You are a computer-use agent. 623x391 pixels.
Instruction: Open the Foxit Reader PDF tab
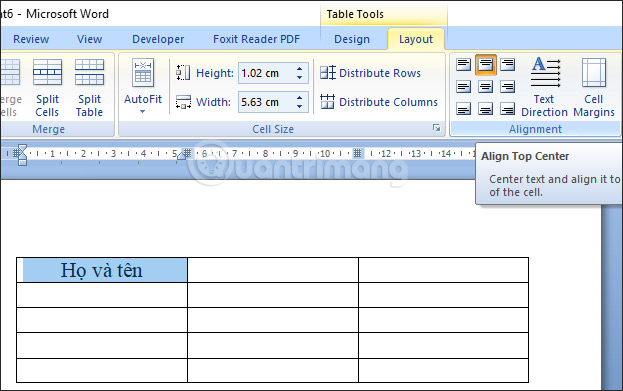[257, 39]
